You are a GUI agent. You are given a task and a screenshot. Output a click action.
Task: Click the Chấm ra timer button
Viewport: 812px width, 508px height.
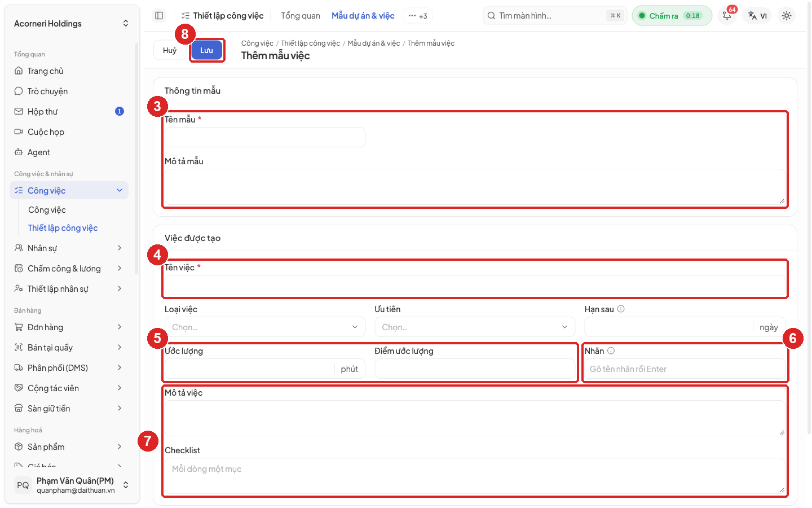pos(672,16)
